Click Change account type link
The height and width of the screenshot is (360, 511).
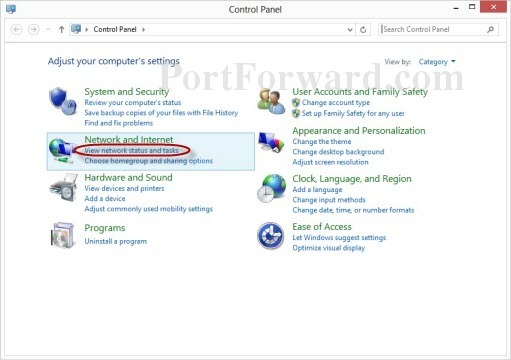point(336,103)
